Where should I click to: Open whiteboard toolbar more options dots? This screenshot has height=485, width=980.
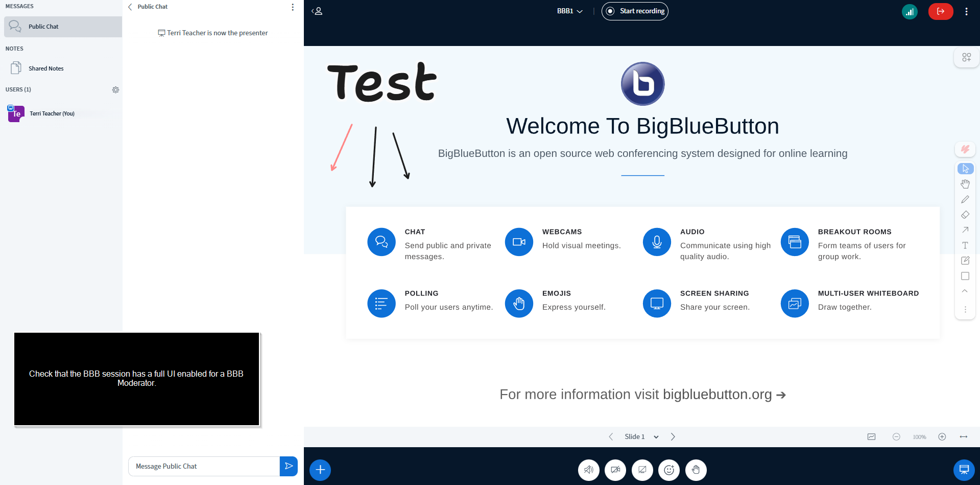[x=965, y=309]
